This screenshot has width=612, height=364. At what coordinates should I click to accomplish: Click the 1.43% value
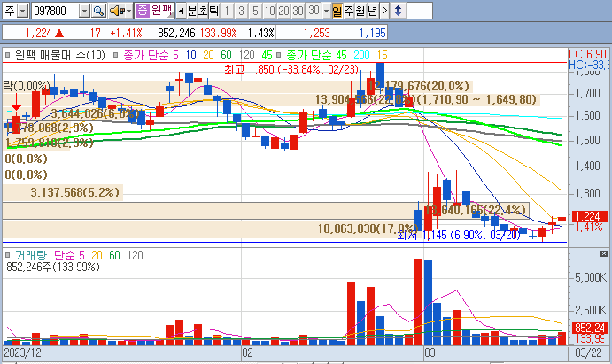click(x=260, y=33)
